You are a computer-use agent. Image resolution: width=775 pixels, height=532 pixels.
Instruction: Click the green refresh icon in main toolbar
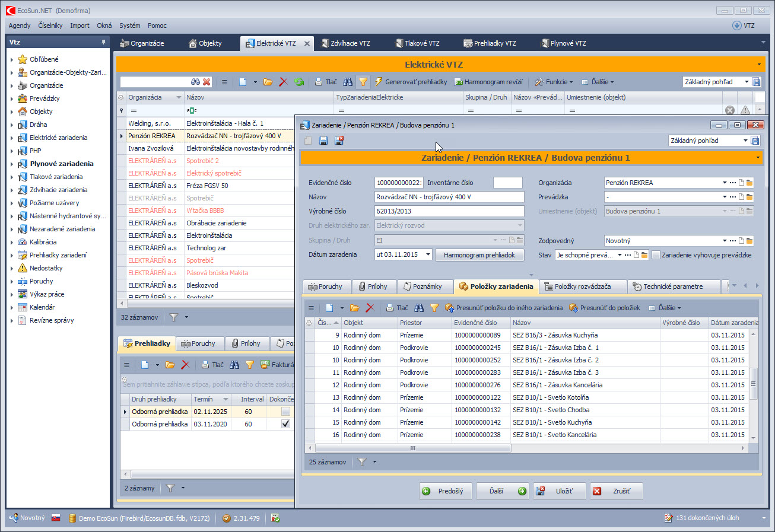(x=299, y=82)
